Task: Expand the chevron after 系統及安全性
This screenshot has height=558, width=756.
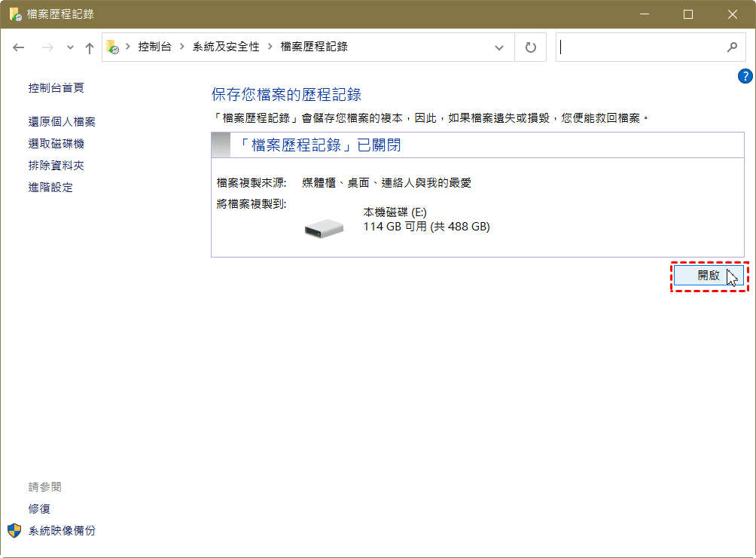Action: 270,47
